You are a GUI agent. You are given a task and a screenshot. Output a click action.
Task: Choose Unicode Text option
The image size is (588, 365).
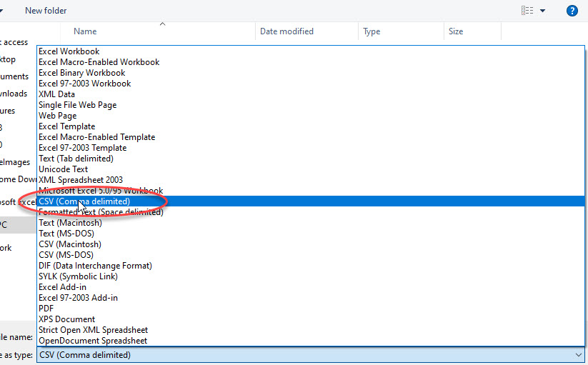[64, 169]
